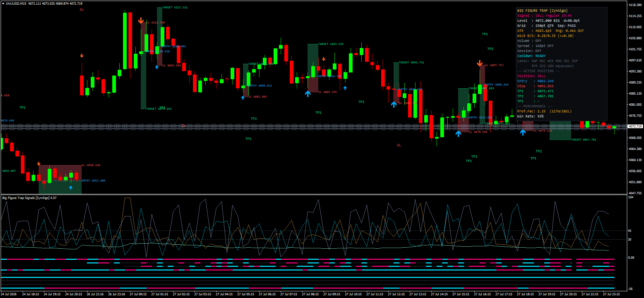Viewport: 644px width, 298px height.
Task: Click the Win Rate: 55% line
Action: (x=530, y=116)
